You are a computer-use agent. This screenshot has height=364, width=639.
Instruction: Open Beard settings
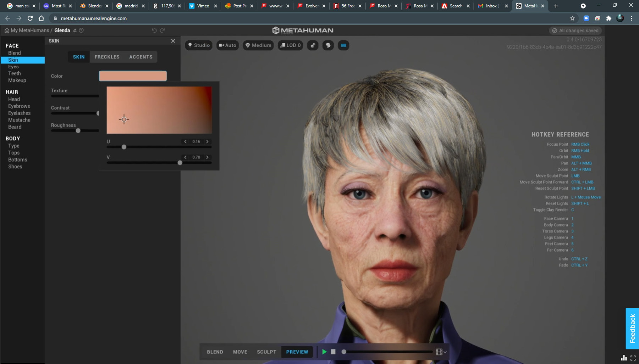[15, 127]
